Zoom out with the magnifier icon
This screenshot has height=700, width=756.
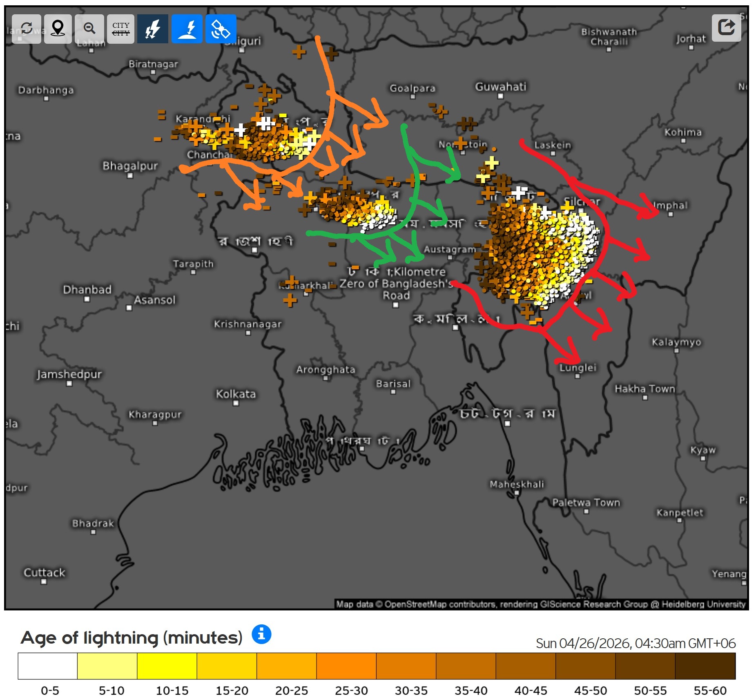click(x=89, y=29)
